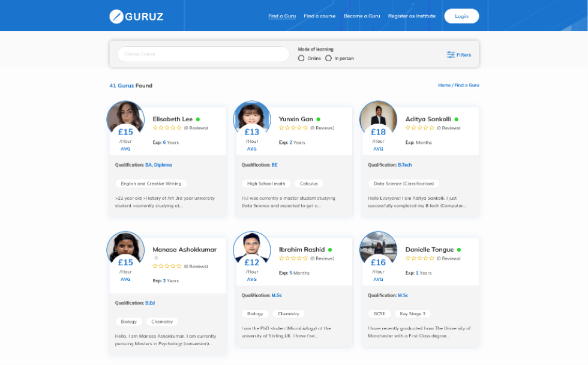
Task: Click Elisabeth Lee's star rating
Action: pos(167,128)
